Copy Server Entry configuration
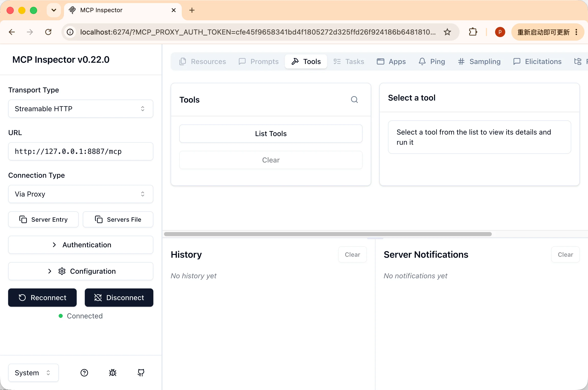588x390 pixels. (x=43, y=219)
